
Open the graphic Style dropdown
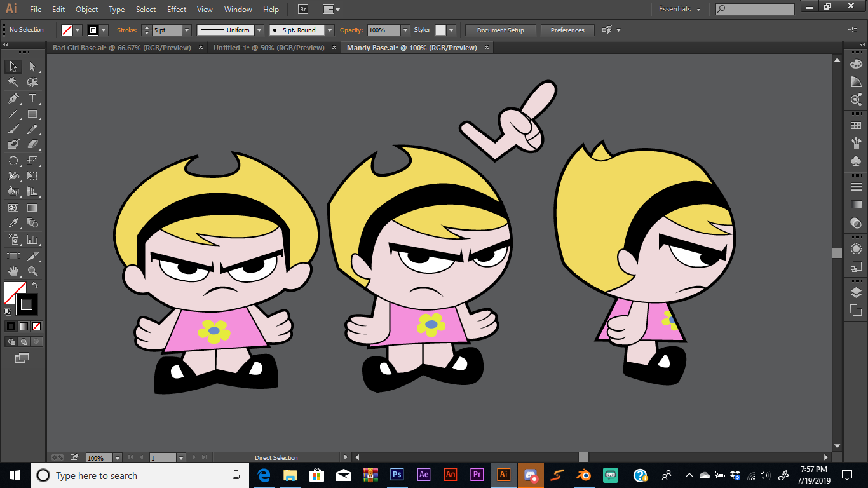(x=451, y=30)
